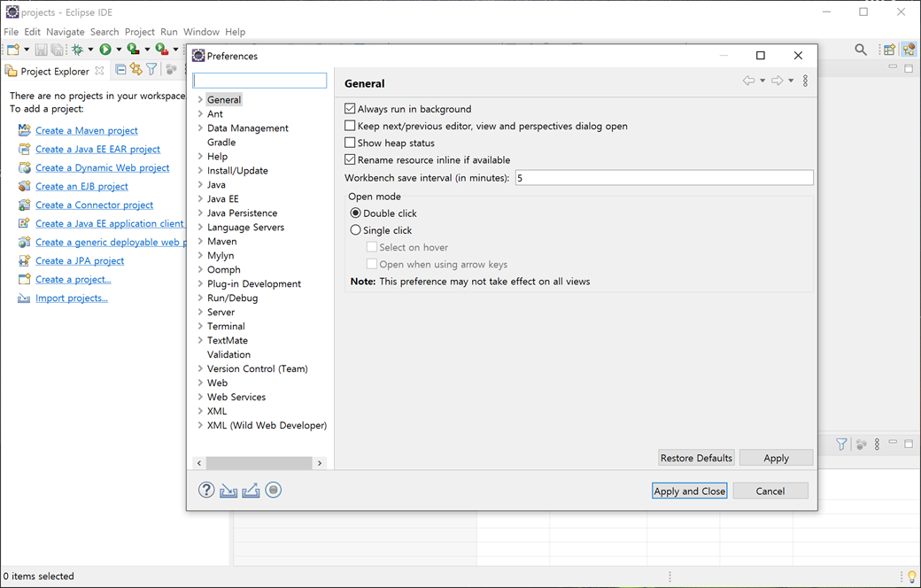Click the Coverage run icon

pyautogui.click(x=134, y=50)
